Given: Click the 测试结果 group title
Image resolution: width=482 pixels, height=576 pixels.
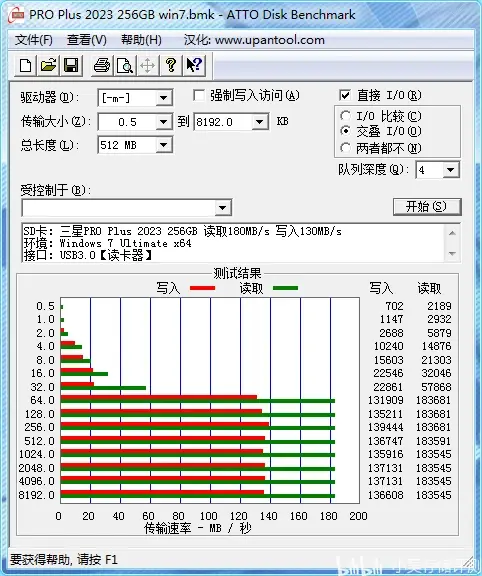Looking at the screenshot, I should click(x=237, y=273).
